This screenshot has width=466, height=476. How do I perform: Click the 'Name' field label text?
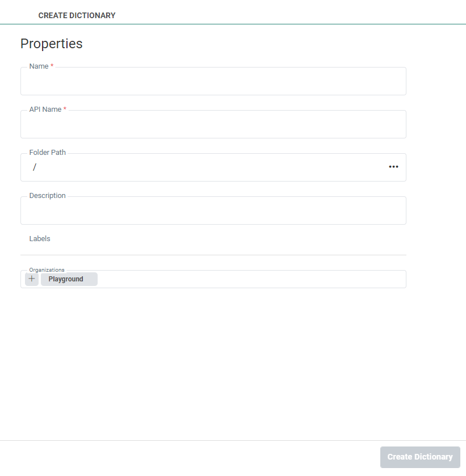[39, 66]
